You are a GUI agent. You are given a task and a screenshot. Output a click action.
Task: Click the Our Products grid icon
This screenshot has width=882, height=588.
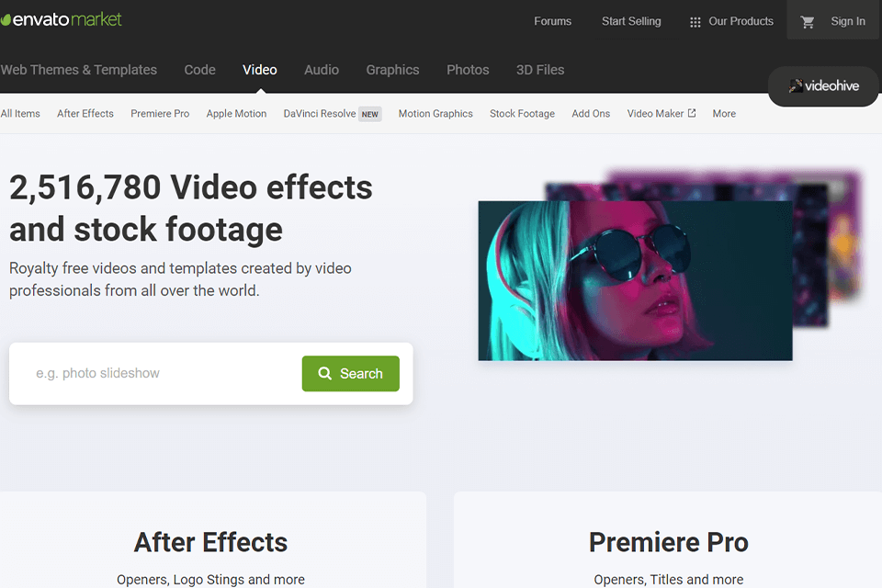[x=695, y=22]
